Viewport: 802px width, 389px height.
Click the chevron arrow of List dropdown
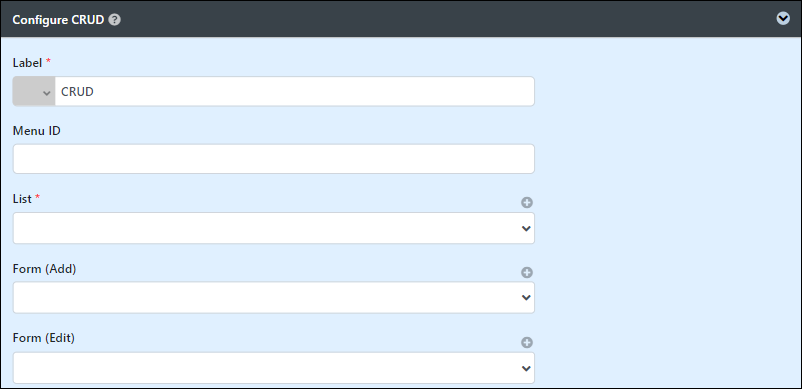click(526, 228)
